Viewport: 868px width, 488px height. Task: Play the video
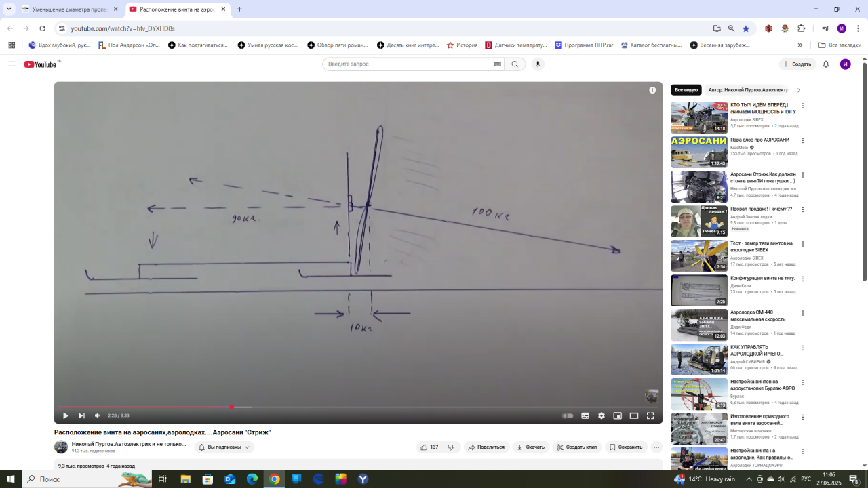tap(65, 415)
